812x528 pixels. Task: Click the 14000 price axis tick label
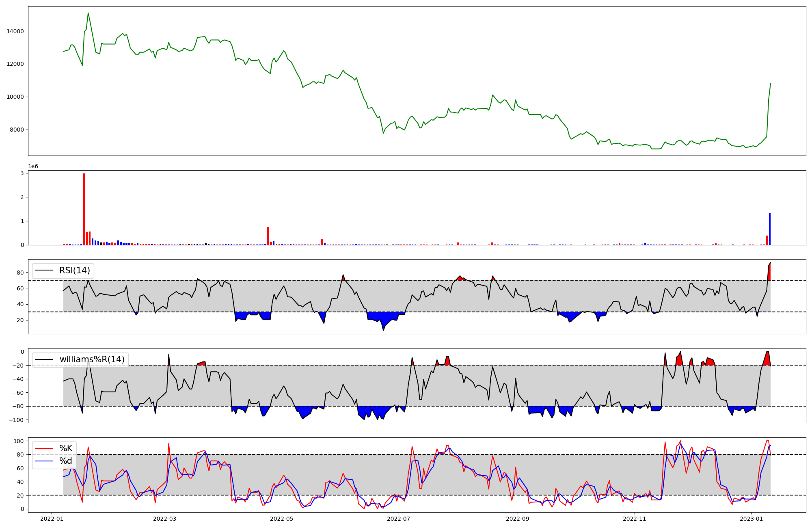coord(16,31)
